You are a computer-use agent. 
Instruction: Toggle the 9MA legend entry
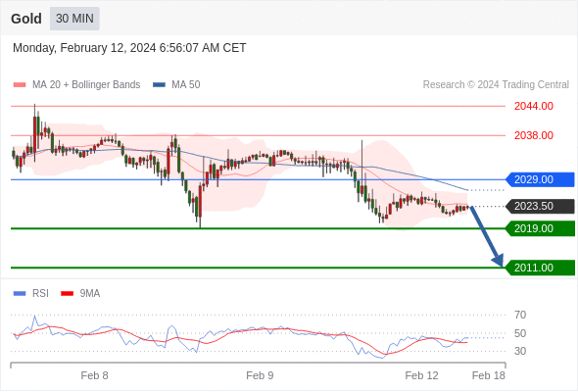coord(80,294)
